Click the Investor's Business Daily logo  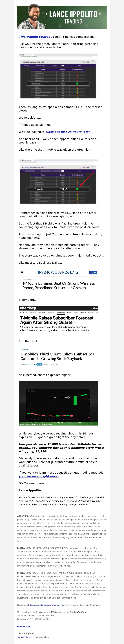(x=58, y=272)
